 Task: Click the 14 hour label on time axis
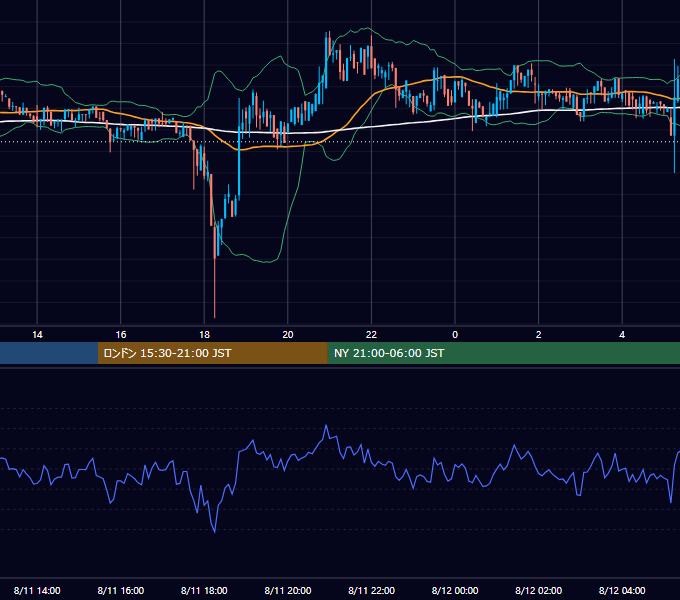[37, 335]
